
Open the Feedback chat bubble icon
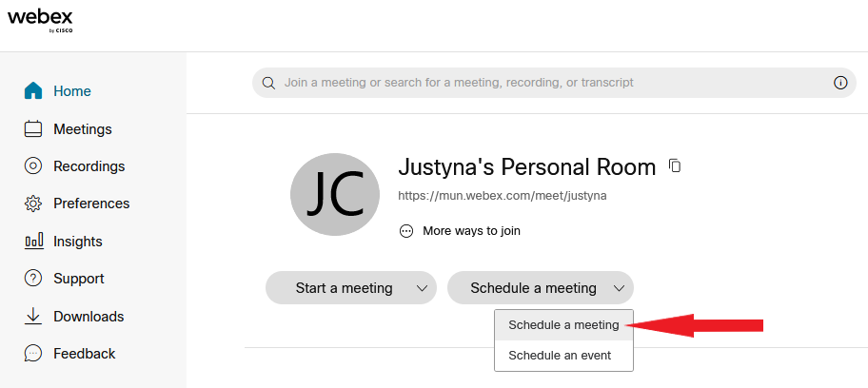click(33, 353)
